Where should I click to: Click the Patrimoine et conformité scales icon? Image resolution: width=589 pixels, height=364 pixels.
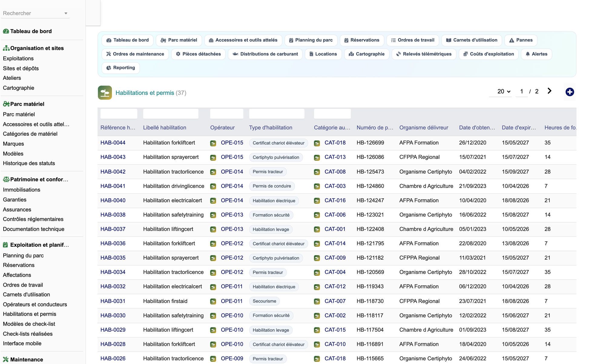(x=6, y=179)
